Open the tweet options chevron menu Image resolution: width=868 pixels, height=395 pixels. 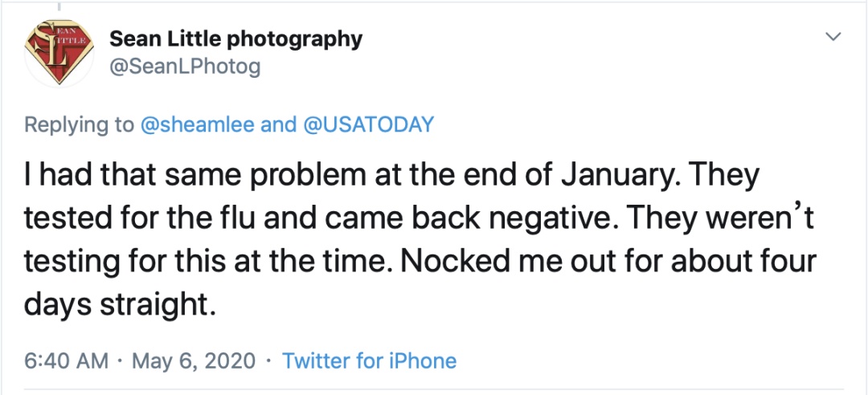(x=833, y=37)
